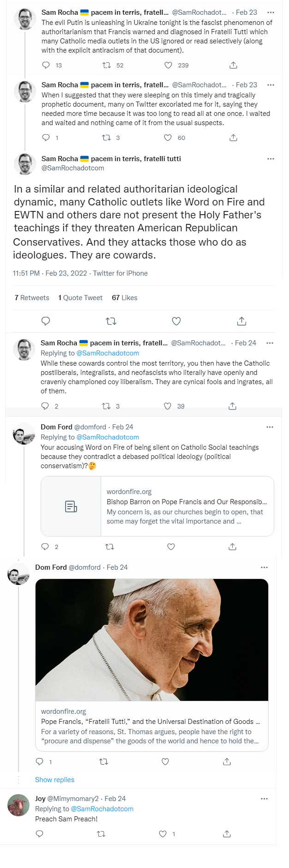This screenshot has height=868, width=289.
Task: Open more options for Joy's reply
Action: coord(264,798)
